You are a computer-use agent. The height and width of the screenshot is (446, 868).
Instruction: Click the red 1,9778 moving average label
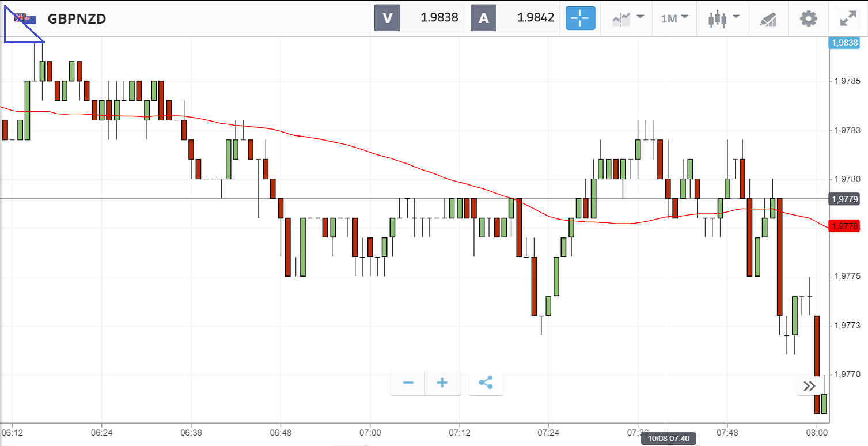tap(844, 226)
